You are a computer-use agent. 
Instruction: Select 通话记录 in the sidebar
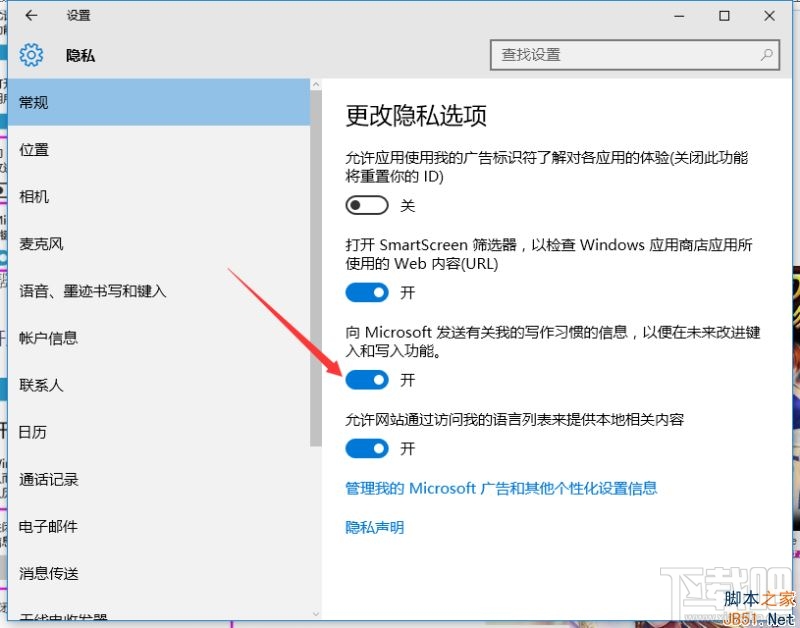49,479
